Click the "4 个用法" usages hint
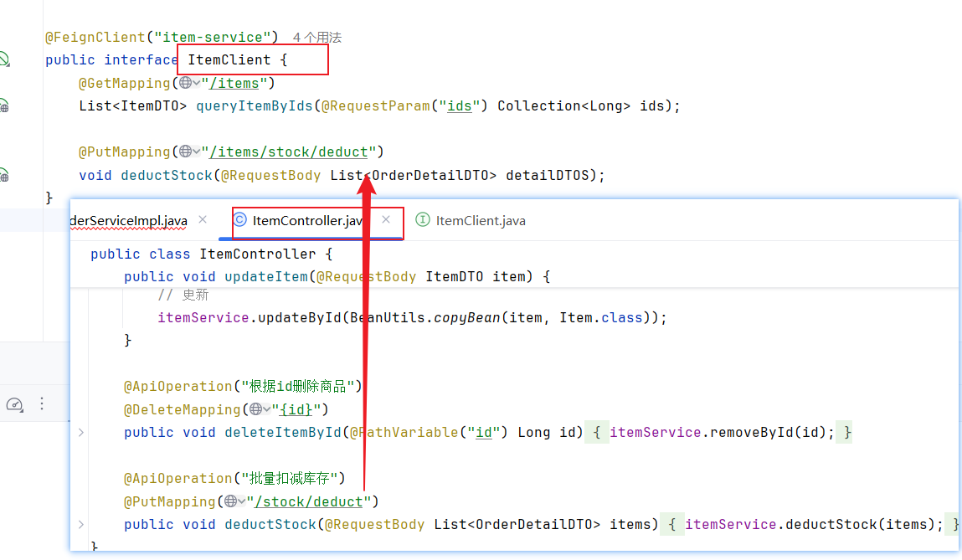The image size is (962, 560). [316, 38]
